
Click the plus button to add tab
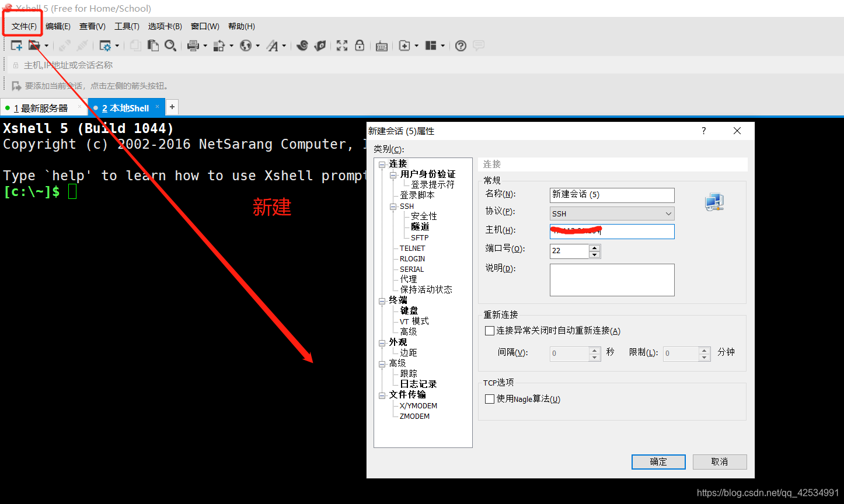coord(172,107)
